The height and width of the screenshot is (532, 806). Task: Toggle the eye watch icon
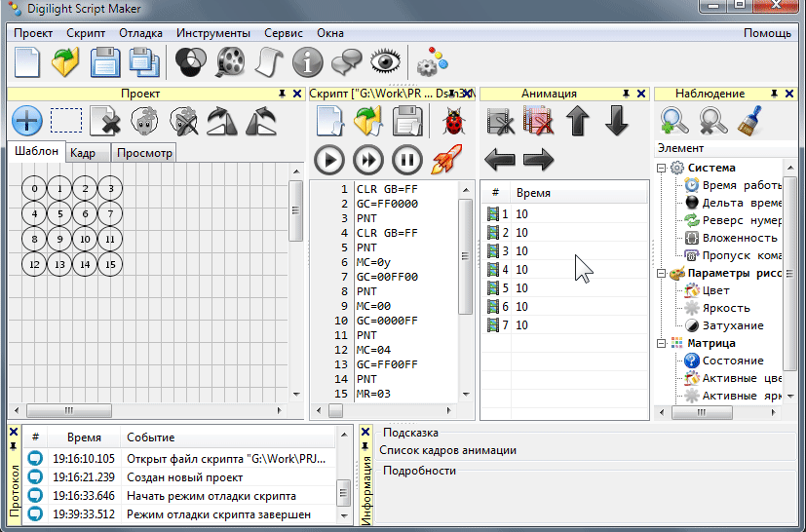coord(385,62)
